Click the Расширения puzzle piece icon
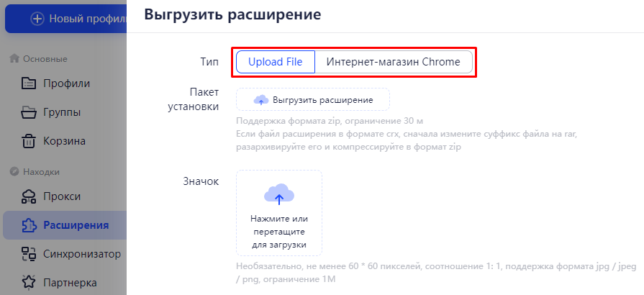 (x=28, y=225)
